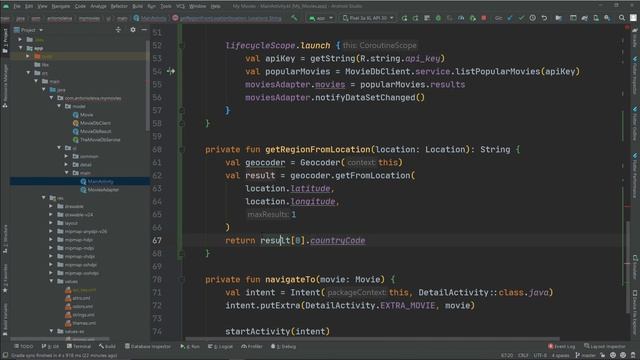Viewport: 640px width, 360px height.
Task: Open the Pixel 3a XL API 30 device dropdown
Action: (x=368, y=18)
